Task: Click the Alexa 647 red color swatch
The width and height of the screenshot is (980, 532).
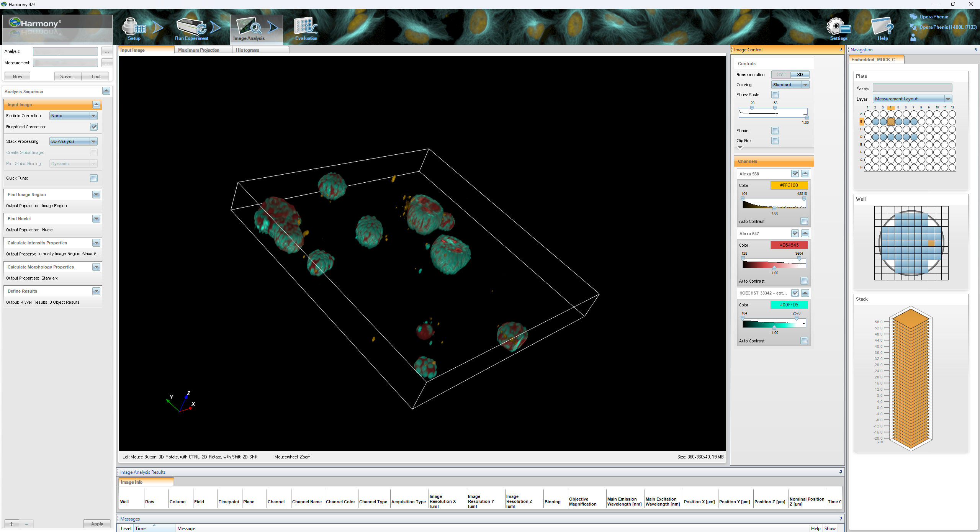Action: [x=789, y=245]
